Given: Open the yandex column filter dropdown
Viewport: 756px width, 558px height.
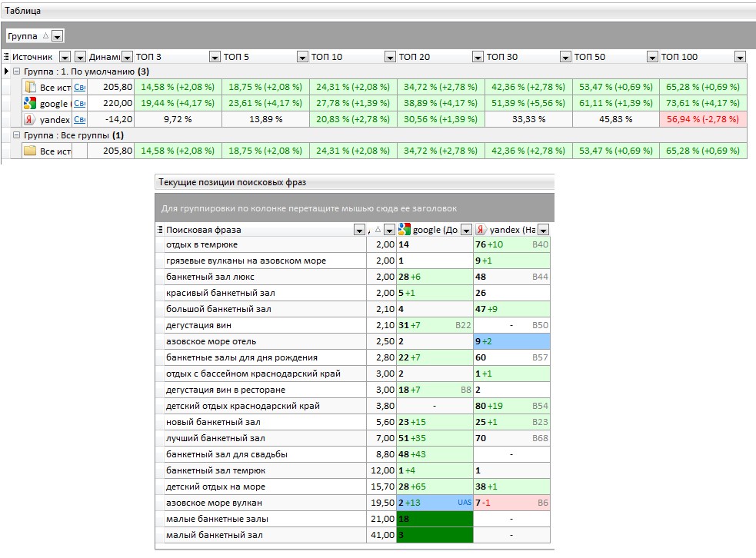Looking at the screenshot, I should (544, 231).
